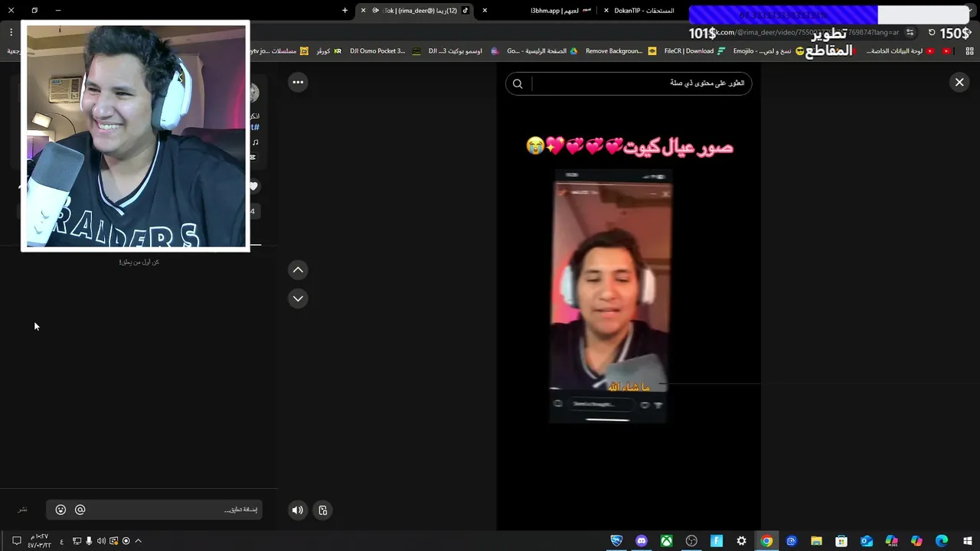The width and height of the screenshot is (980, 551).
Task: Open Xbox app from taskbar
Action: click(667, 541)
